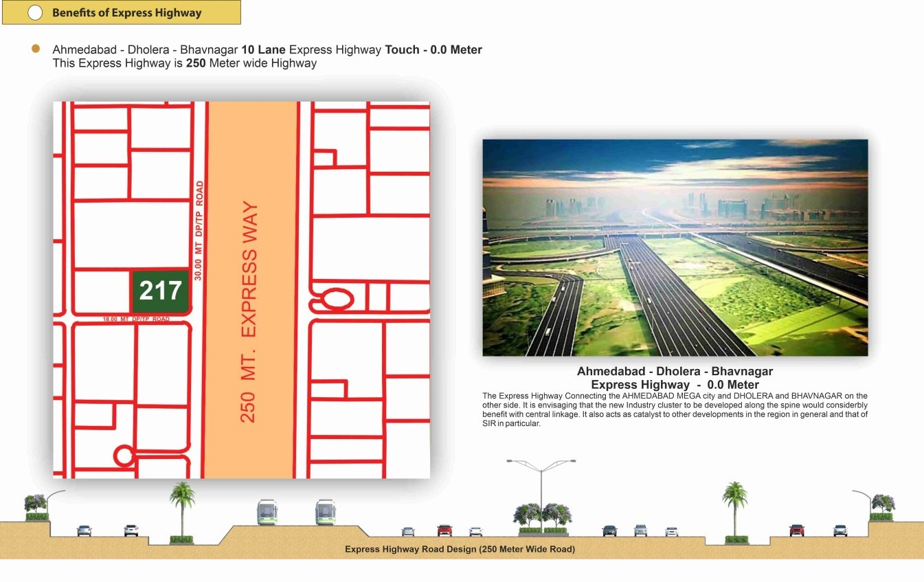The height and width of the screenshot is (582, 924).
Task: Click the "18.00 MT DP/TP ROAD" label
Action: coord(136,320)
